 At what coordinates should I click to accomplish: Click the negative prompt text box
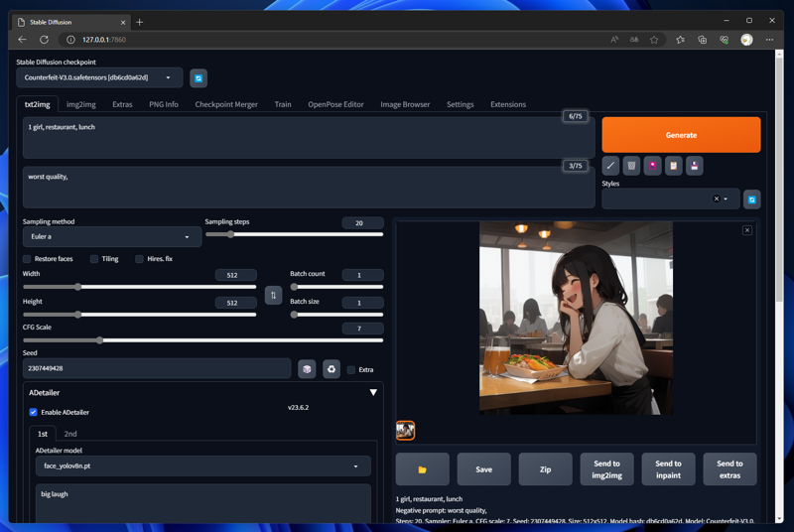coord(309,188)
